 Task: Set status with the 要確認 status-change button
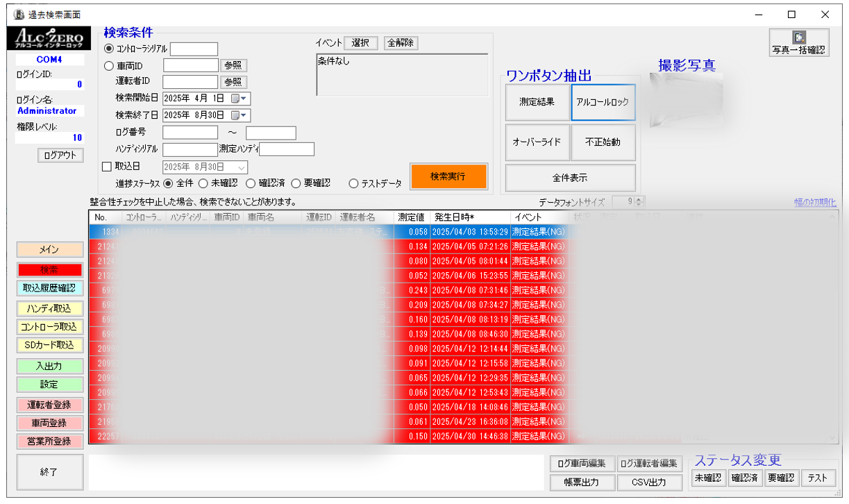781,478
